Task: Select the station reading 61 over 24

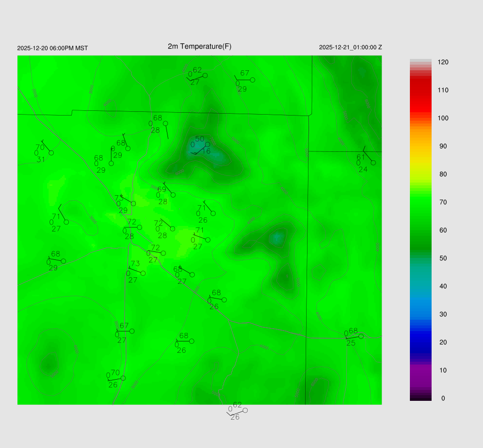Action: pyautogui.click(x=373, y=163)
